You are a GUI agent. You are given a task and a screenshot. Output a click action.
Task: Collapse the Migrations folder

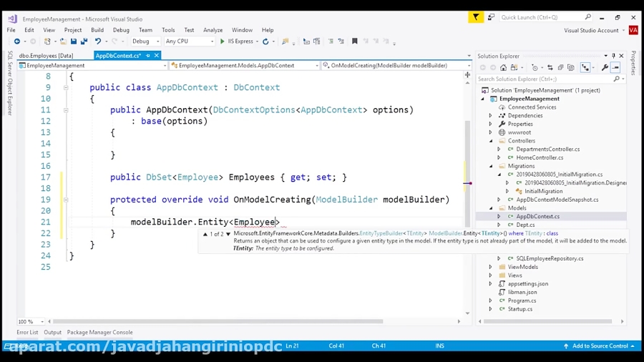pyautogui.click(x=490, y=166)
